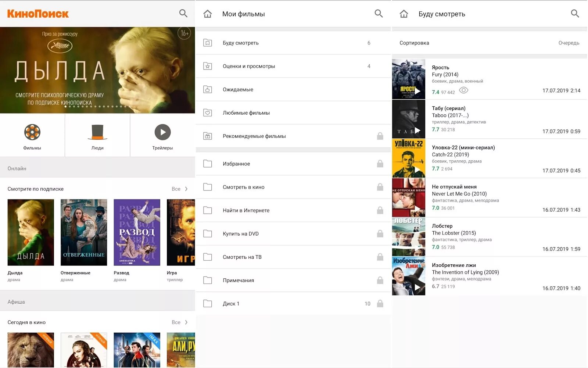Open Найти в Интернете folder
588x368 pixels.
point(293,210)
